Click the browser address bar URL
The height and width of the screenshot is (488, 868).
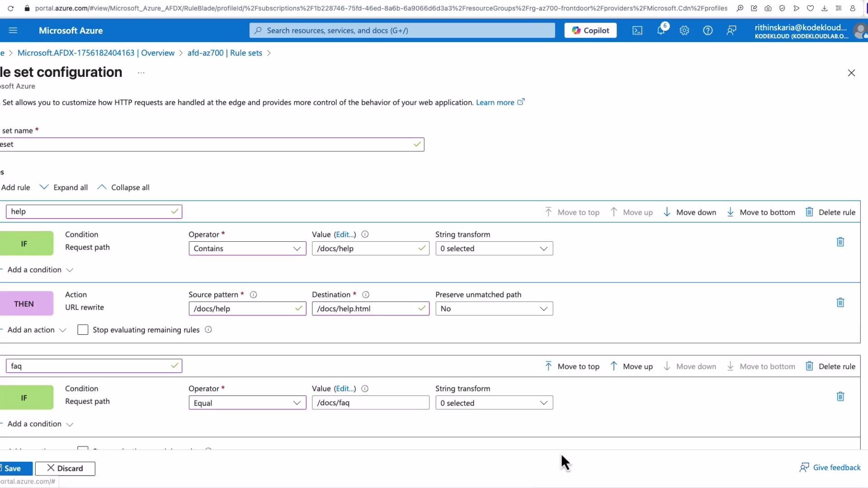(x=381, y=8)
